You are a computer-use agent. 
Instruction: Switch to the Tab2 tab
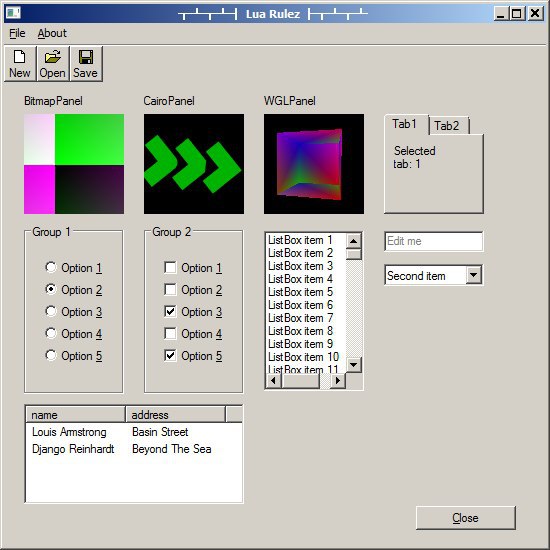448,126
